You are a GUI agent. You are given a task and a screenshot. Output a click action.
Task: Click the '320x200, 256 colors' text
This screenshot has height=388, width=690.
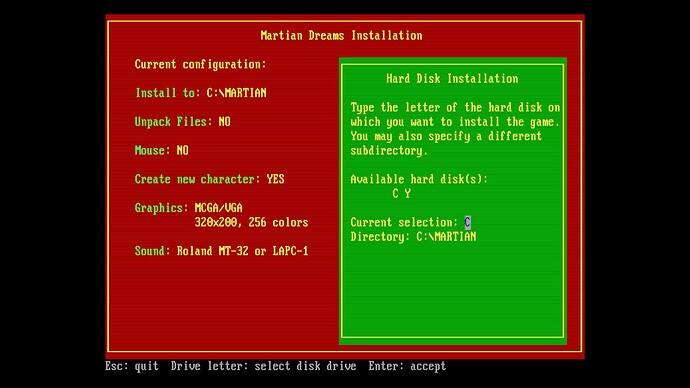click(x=251, y=222)
